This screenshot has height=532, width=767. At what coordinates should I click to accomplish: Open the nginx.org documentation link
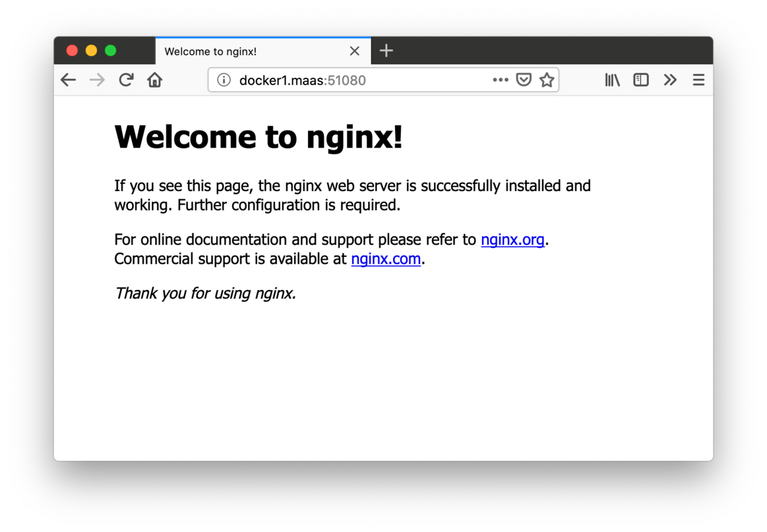pos(513,239)
